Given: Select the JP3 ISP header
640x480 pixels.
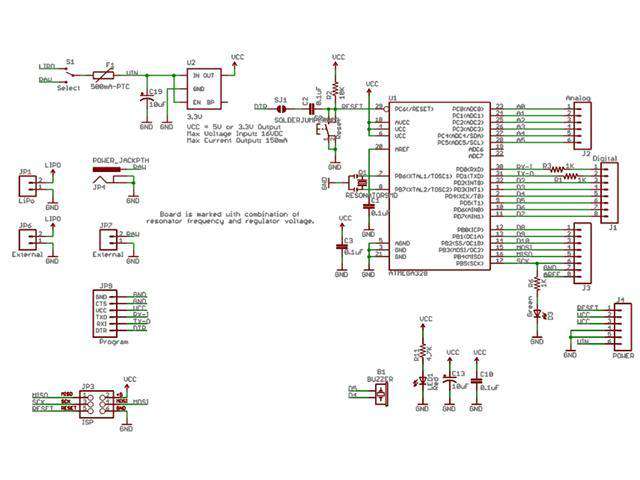Looking at the screenshot, I should pyautogui.click(x=90, y=401).
